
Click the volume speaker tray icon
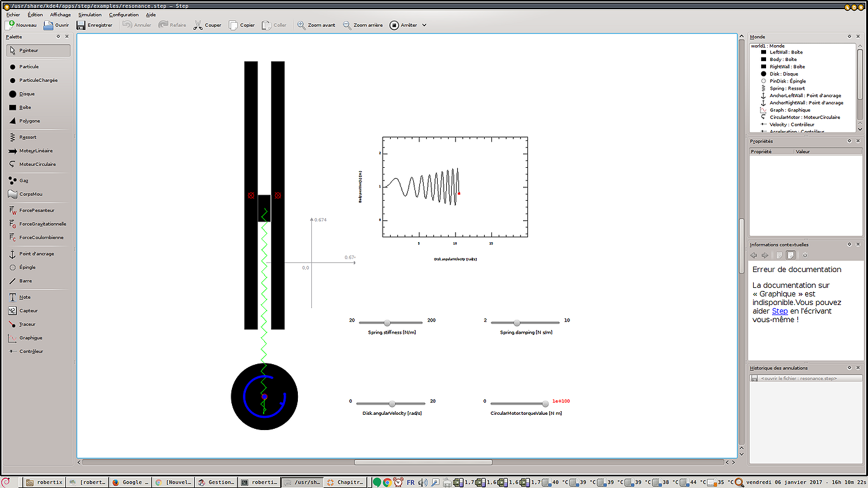(422, 483)
